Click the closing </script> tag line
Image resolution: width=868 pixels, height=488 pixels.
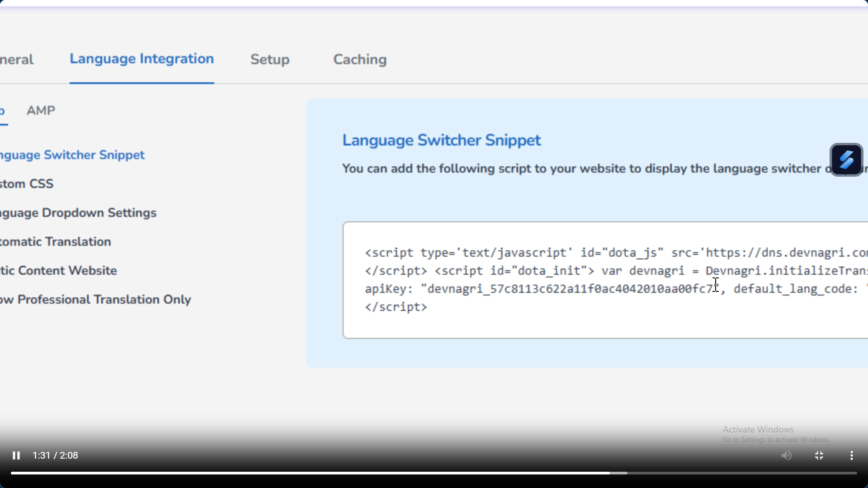coord(396,307)
